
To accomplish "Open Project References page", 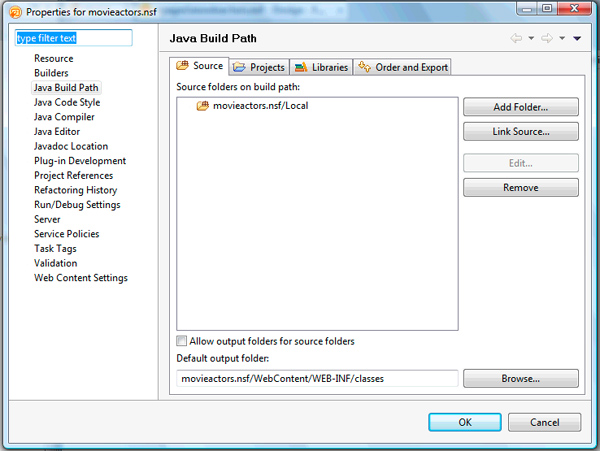I will point(73,176).
